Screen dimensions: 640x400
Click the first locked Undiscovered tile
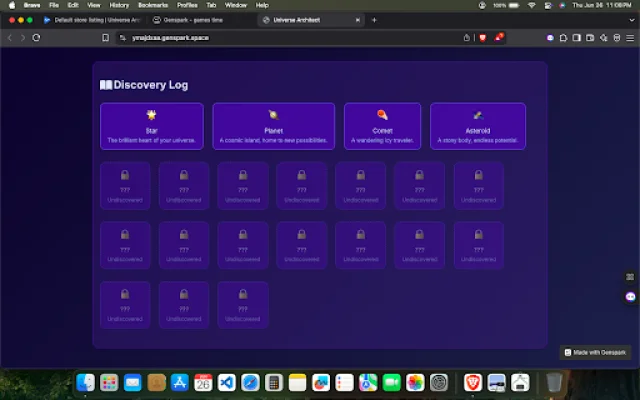pyautogui.click(x=125, y=186)
